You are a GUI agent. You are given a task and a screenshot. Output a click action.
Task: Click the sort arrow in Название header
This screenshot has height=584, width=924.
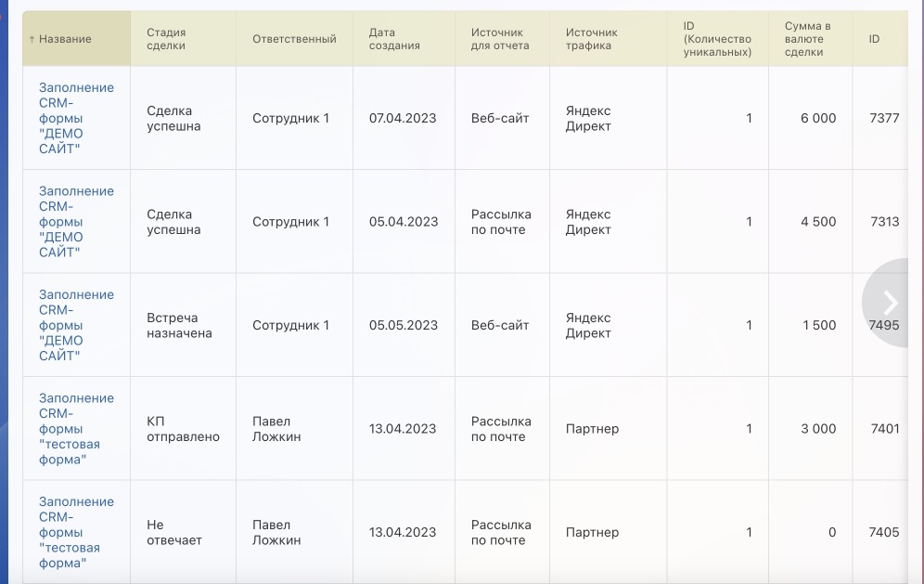[x=32, y=40]
